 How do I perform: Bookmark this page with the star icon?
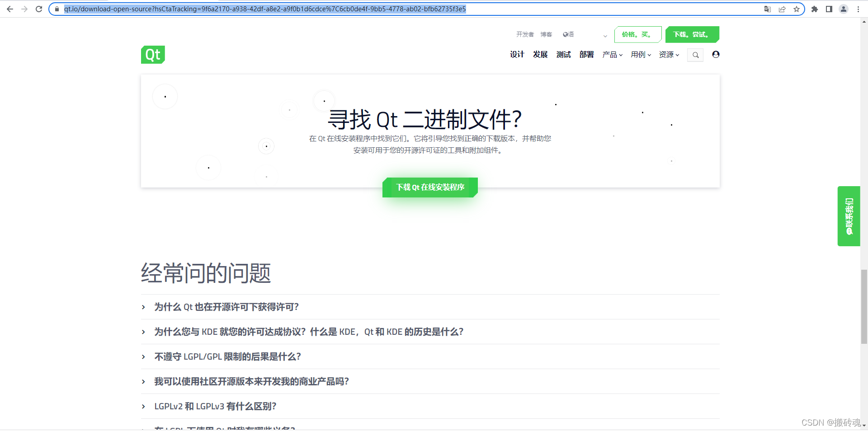coord(797,9)
